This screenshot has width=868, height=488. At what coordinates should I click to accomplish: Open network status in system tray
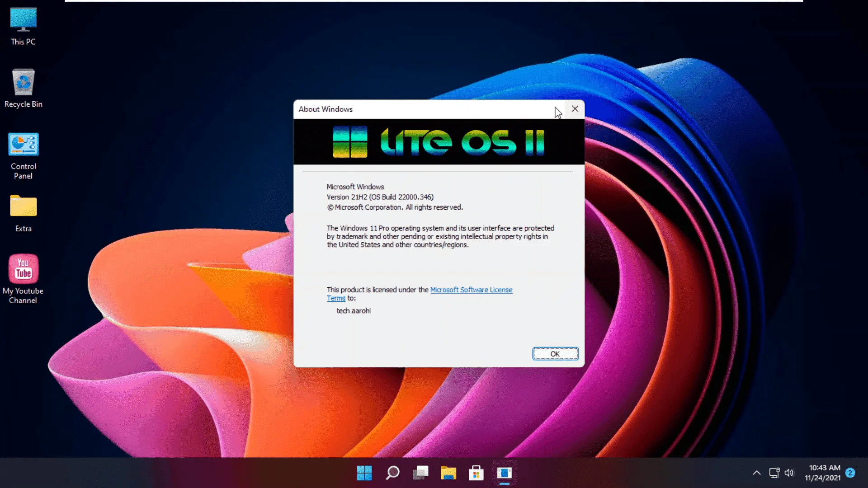(774, 473)
